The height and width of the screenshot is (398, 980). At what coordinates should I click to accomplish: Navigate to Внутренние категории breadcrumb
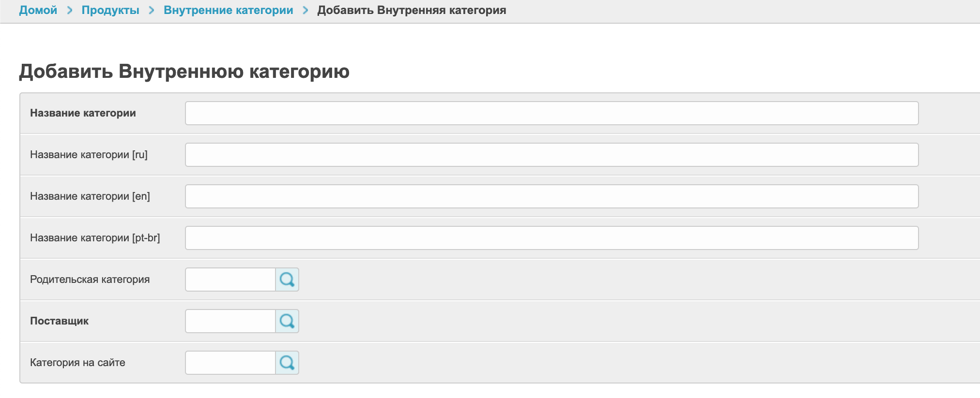229,10
